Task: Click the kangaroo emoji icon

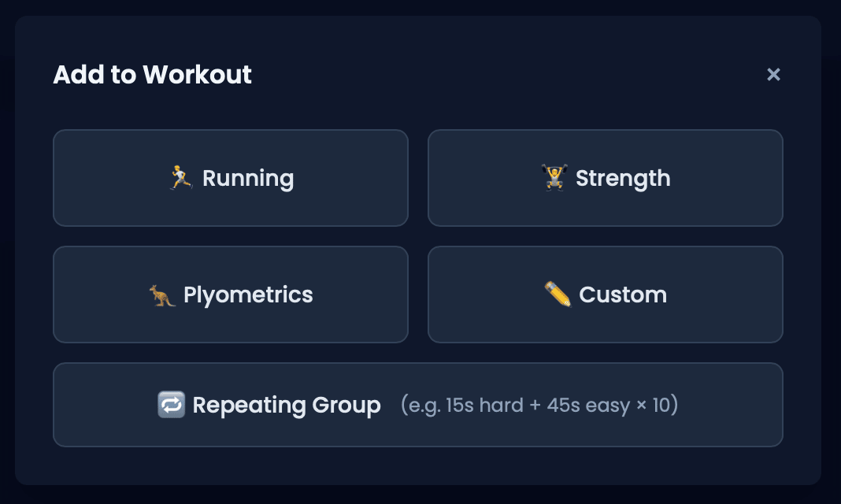Action: coord(162,295)
